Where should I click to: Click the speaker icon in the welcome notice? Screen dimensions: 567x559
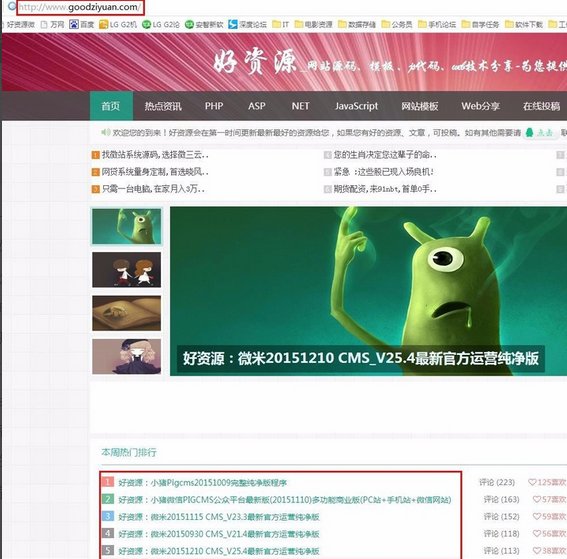point(106,132)
